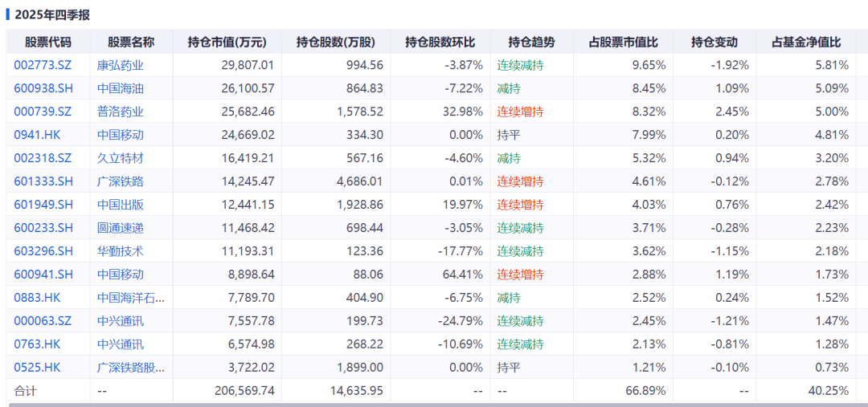Select the 中国出版 stock name link
The image size is (868, 407).
pos(120,205)
